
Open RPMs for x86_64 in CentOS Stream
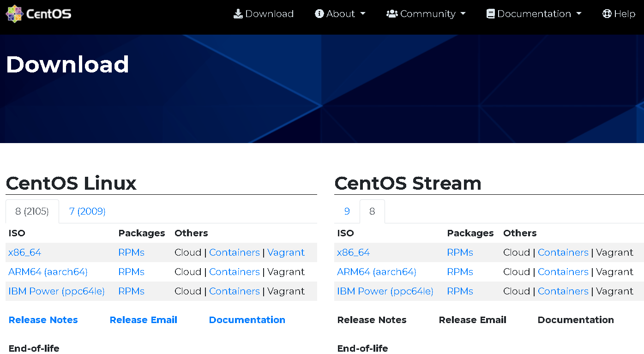coord(460,252)
